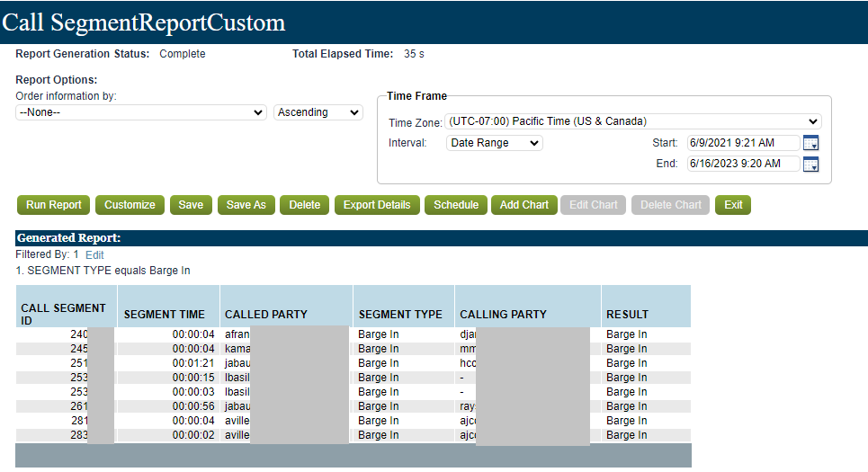
Task: Open the Ascending sort order dropdown
Action: 318,112
